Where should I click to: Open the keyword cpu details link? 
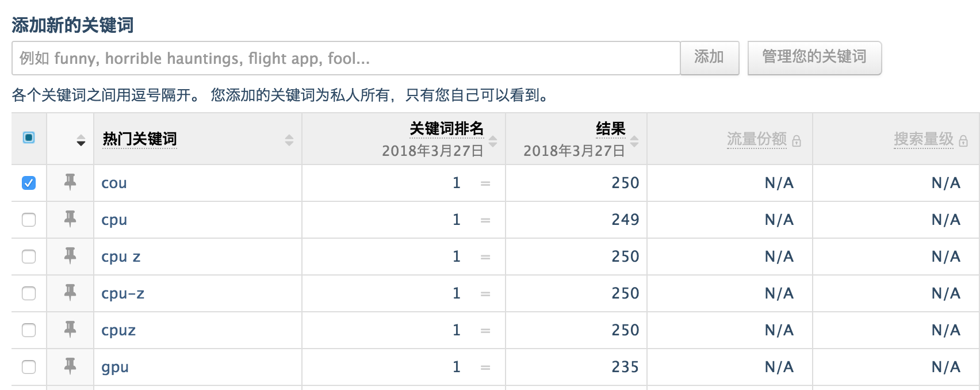(113, 220)
